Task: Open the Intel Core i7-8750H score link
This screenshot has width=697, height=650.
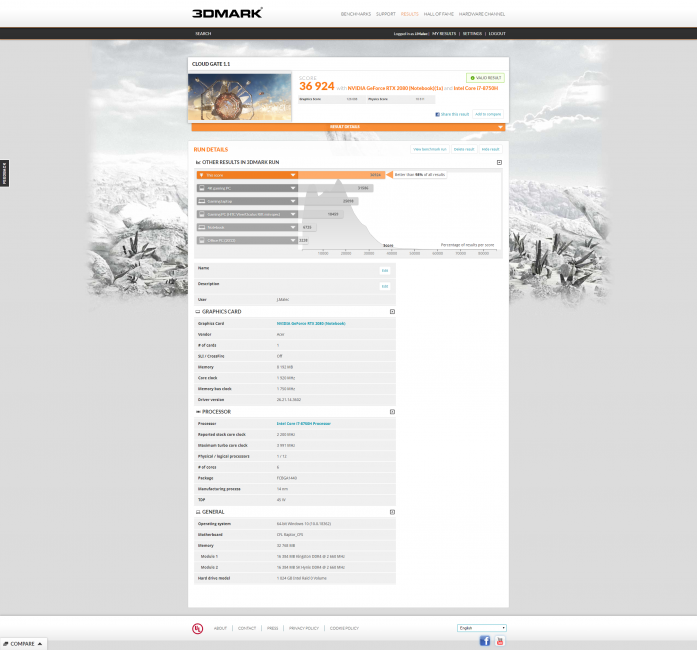Action: (x=476, y=88)
